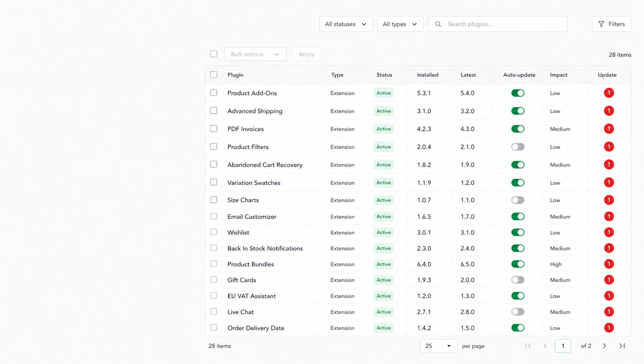Select the Wishlist row checkbox
This screenshot has width=644, height=364.
coord(213,232)
